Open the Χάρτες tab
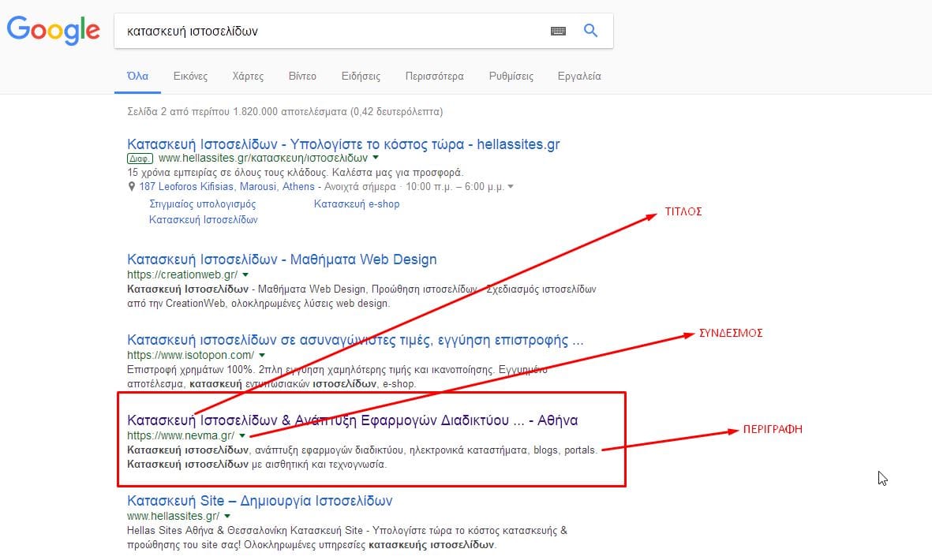Image resolution: width=932 pixels, height=560 pixels. (x=248, y=76)
